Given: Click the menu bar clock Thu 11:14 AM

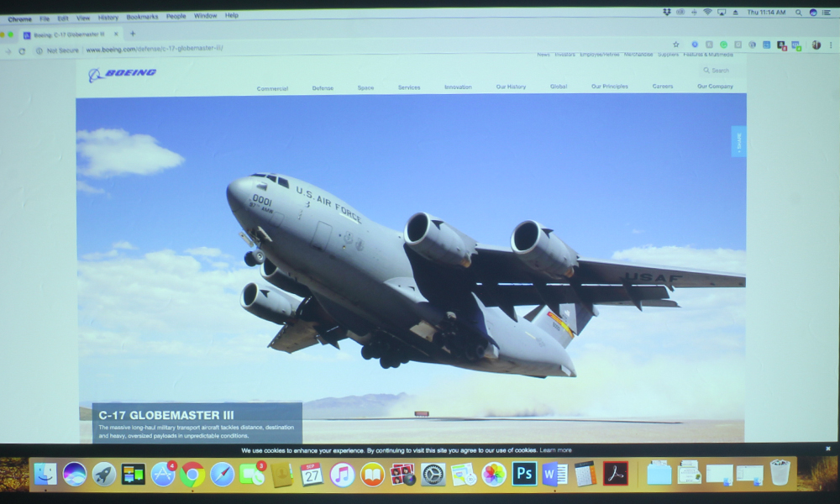Looking at the screenshot, I should coord(766,13).
